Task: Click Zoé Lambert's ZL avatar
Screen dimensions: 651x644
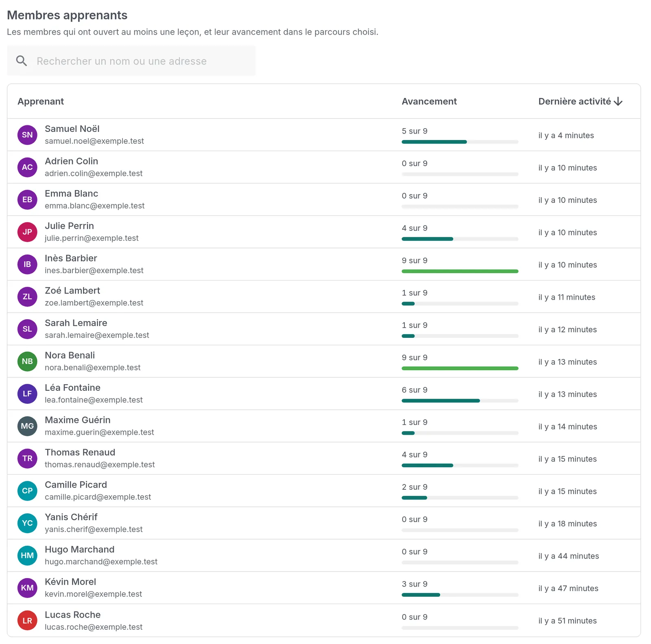Action: point(27,297)
